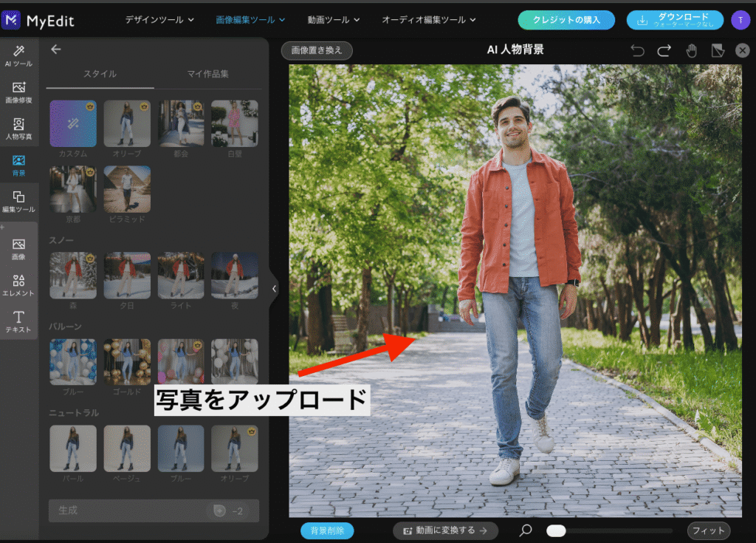Open the 動画ツール dropdown menu
The image size is (756, 543).
click(x=334, y=20)
